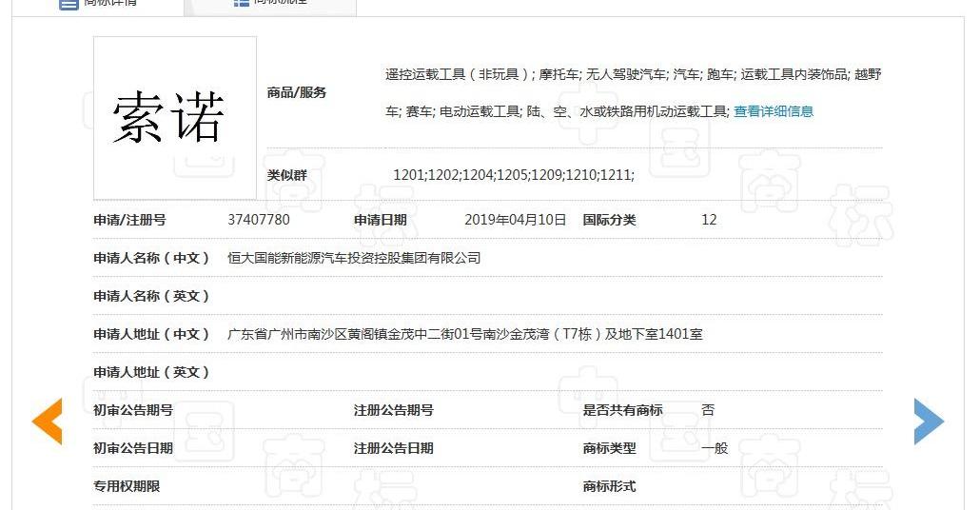Select the 否 value for shared trademark
The width and height of the screenshot is (980, 510).
click(708, 410)
